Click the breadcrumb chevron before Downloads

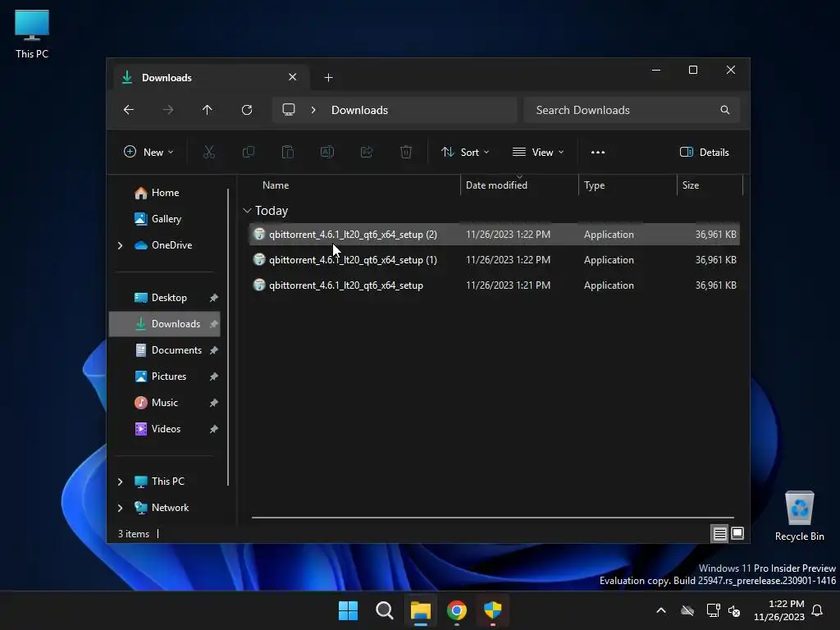(x=313, y=110)
